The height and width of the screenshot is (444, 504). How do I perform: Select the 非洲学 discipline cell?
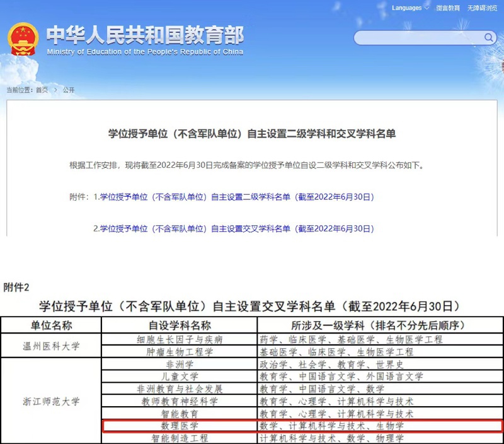point(179,365)
